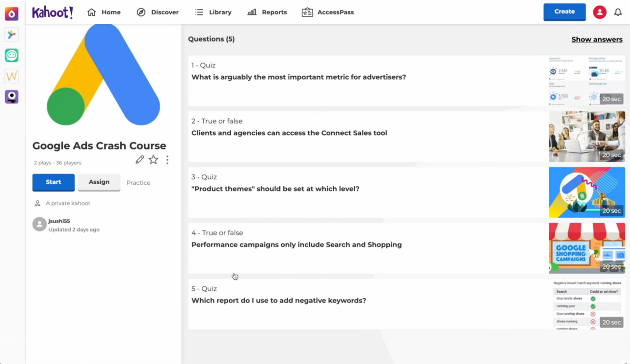Image resolution: width=630 pixels, height=364 pixels.
Task: Click the AccessPass badge icon
Action: (307, 12)
